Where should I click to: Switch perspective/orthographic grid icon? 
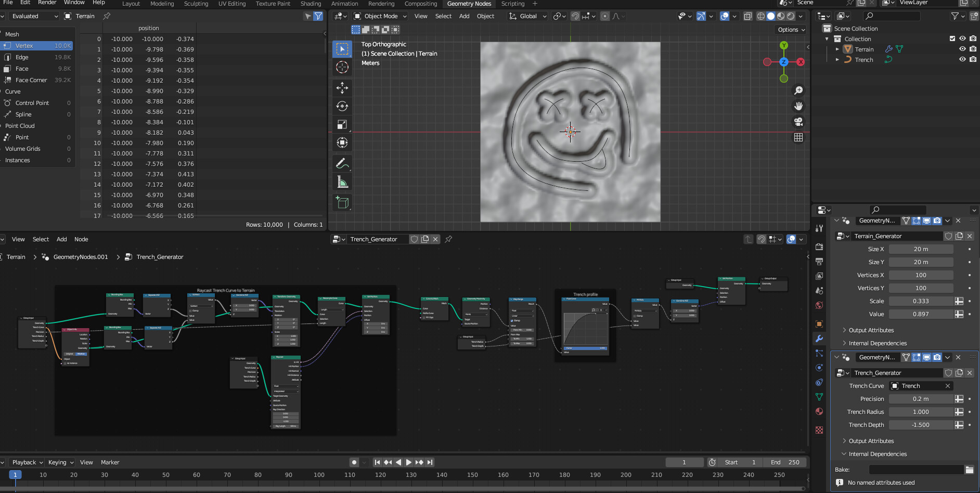point(798,137)
